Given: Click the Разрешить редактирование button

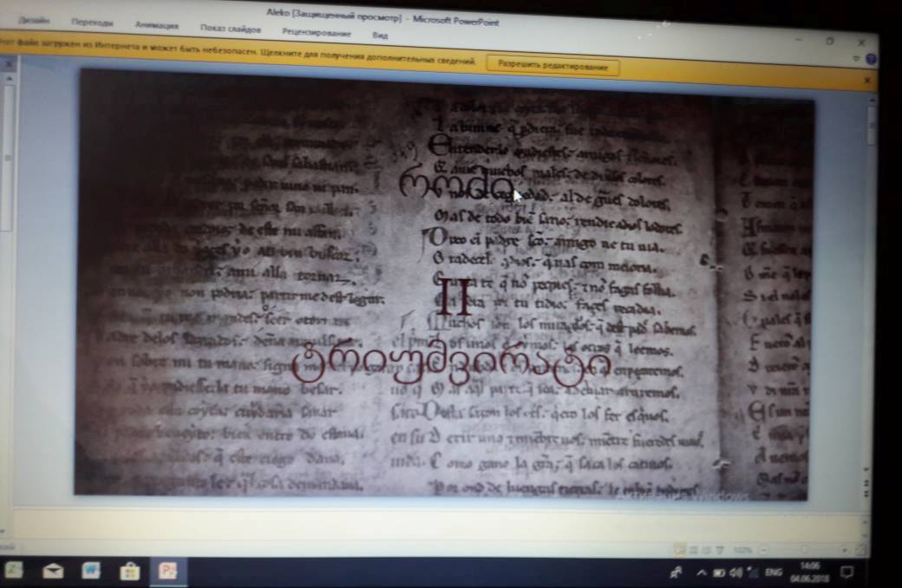Looking at the screenshot, I should pos(552,66).
